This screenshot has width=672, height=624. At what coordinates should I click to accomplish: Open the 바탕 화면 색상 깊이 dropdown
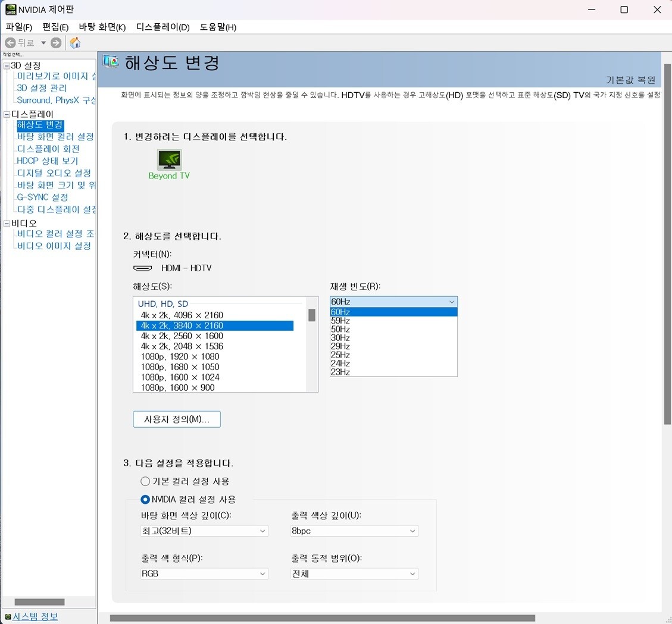tap(204, 531)
